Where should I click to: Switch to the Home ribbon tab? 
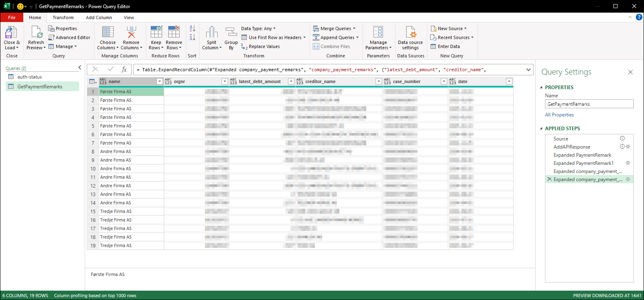pyautogui.click(x=35, y=18)
